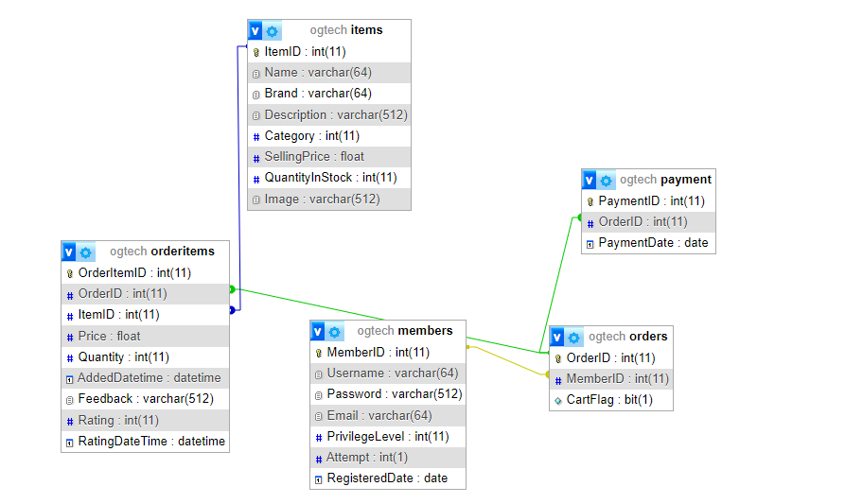863x504 pixels.
Task: Select 'Brand : varchar(64)' row
Action: [329, 94]
